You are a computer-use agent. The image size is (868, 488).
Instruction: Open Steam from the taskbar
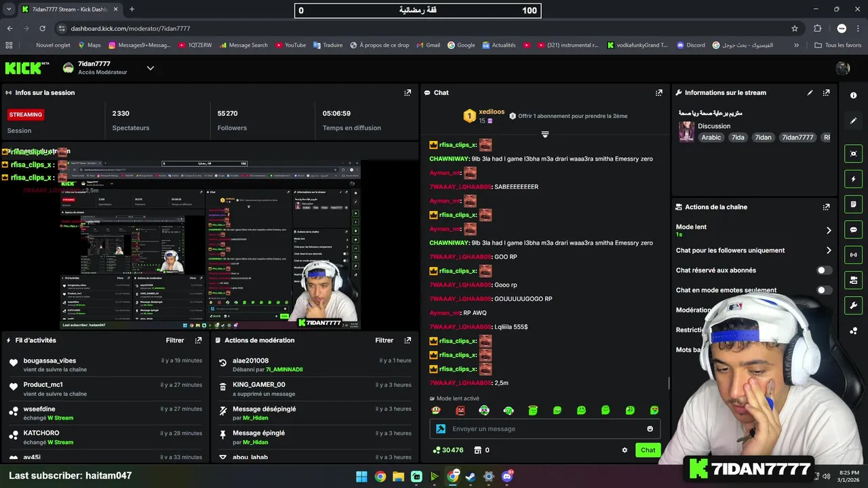click(471, 476)
